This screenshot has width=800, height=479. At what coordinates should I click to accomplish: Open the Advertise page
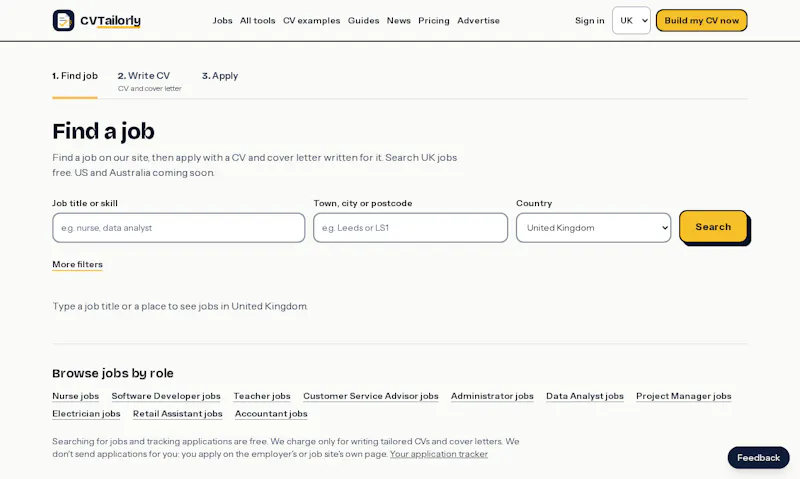[479, 20]
